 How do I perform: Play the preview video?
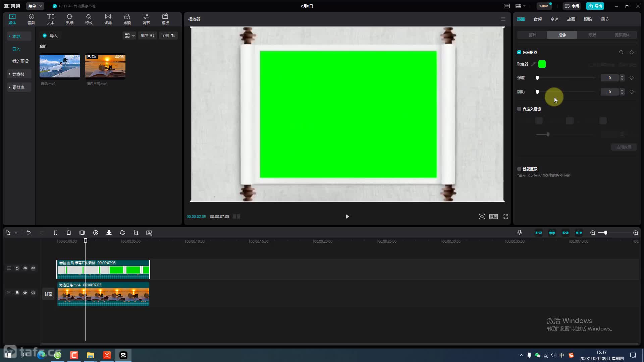(347, 217)
